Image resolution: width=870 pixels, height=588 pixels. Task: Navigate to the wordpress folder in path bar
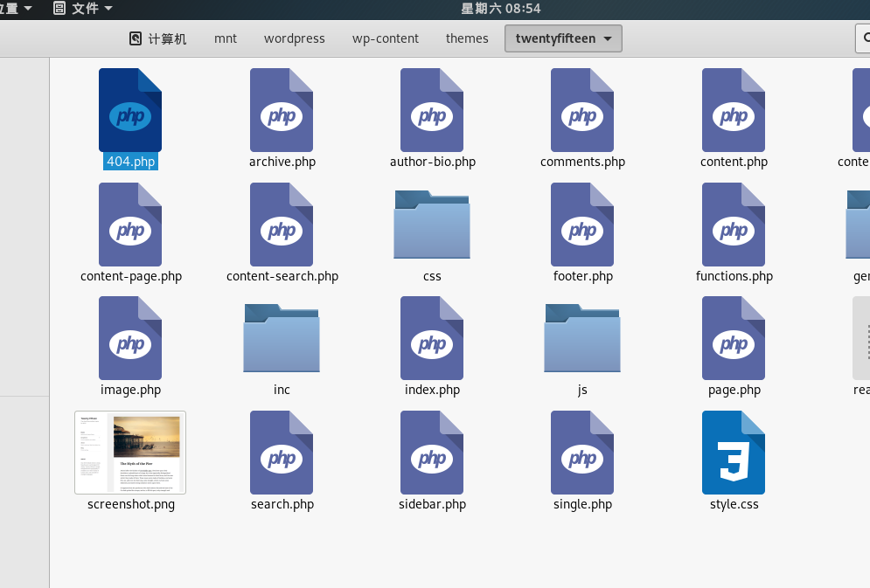(294, 38)
